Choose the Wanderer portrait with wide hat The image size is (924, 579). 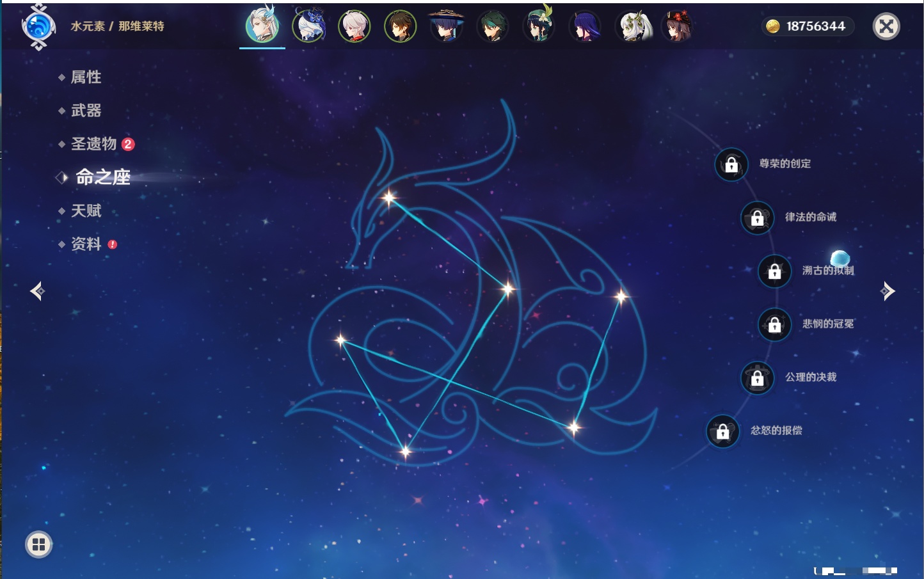446,26
